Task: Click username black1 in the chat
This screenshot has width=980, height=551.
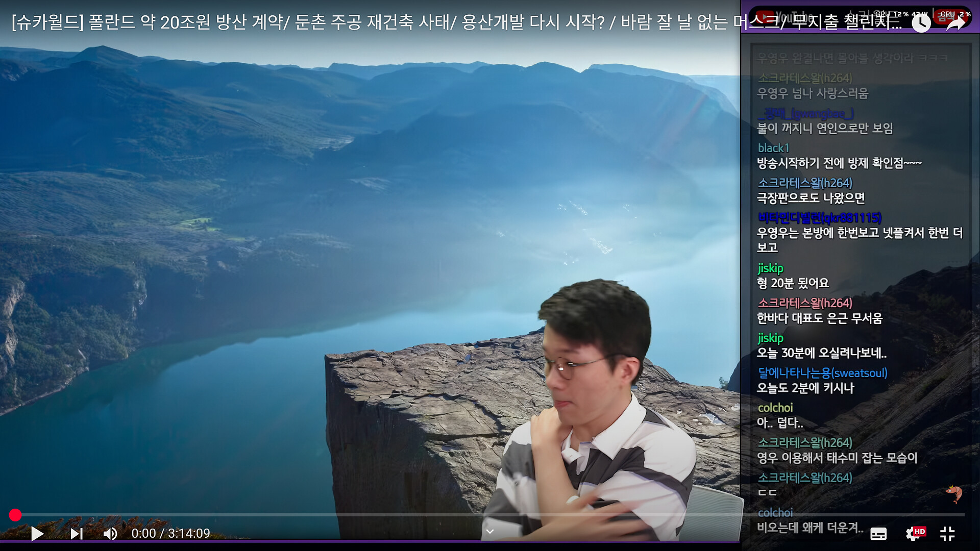Action: (x=773, y=148)
